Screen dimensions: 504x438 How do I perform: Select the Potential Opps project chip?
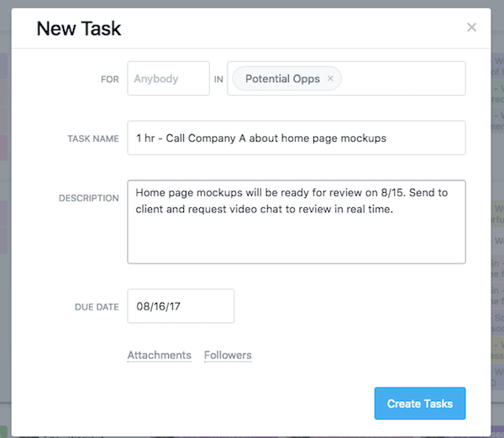point(282,79)
